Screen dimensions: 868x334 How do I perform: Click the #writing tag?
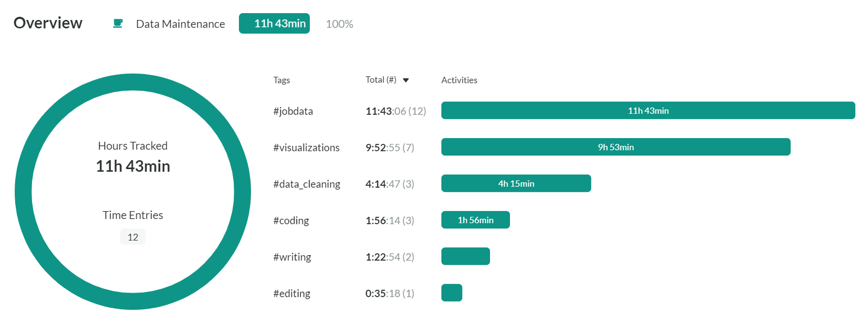pyautogui.click(x=292, y=257)
